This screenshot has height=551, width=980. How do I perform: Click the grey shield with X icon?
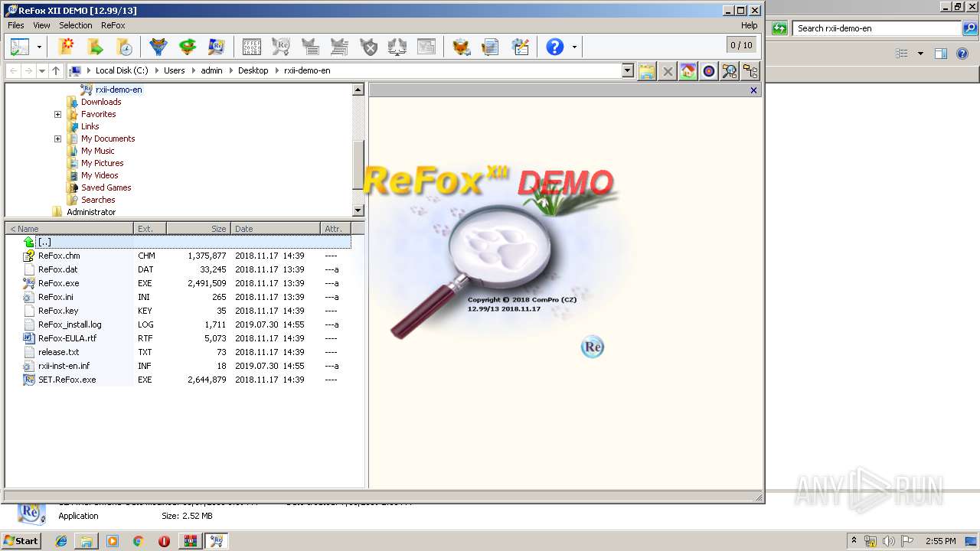[x=369, y=47]
